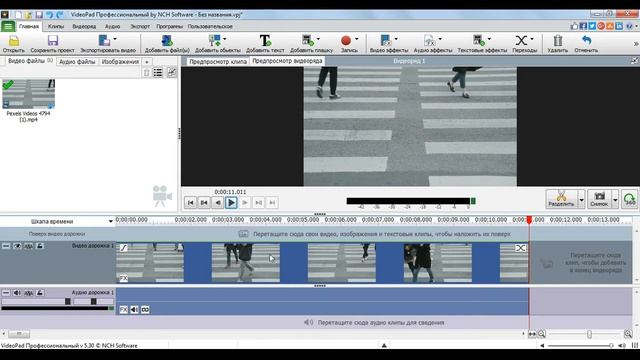Click the 360 view button
The height and width of the screenshot is (360, 640).
(629, 199)
